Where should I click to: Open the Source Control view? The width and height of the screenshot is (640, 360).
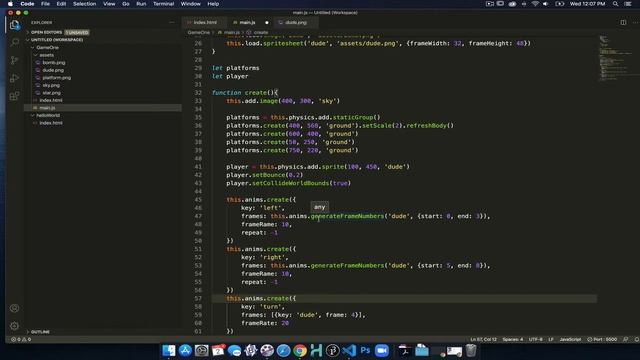coord(15,60)
